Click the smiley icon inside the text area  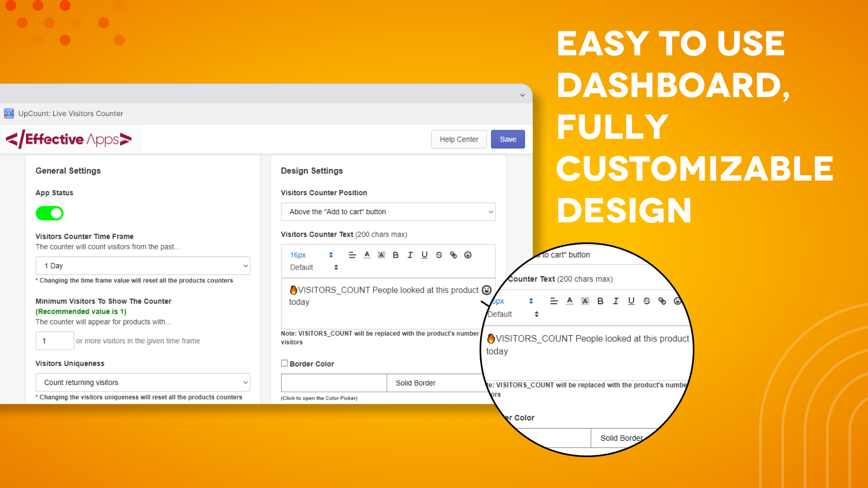click(x=487, y=290)
